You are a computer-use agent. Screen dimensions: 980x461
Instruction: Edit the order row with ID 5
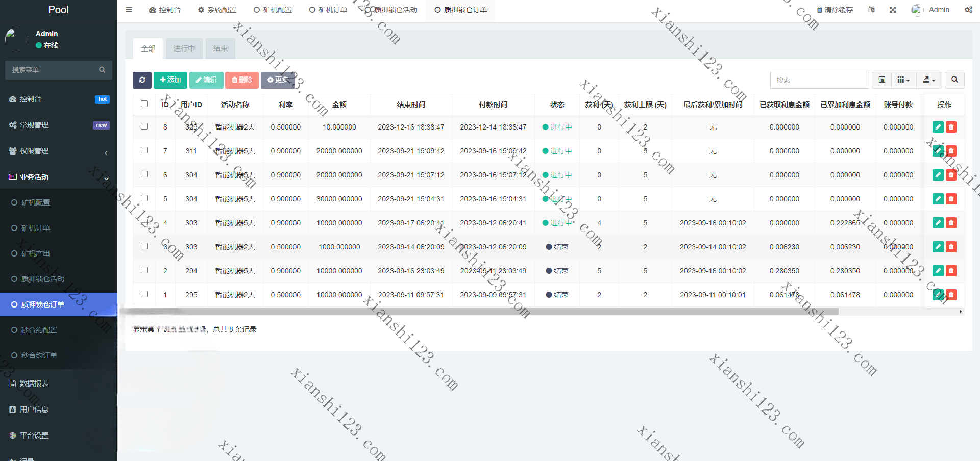[938, 199]
